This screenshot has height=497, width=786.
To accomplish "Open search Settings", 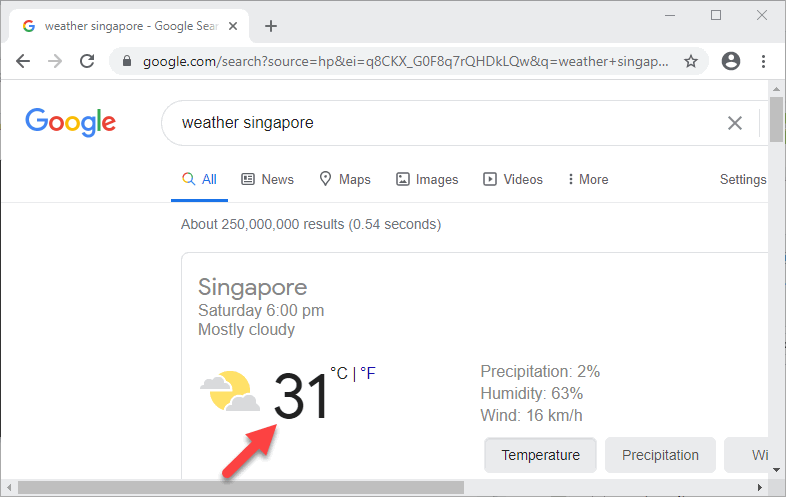I will pyautogui.click(x=743, y=180).
